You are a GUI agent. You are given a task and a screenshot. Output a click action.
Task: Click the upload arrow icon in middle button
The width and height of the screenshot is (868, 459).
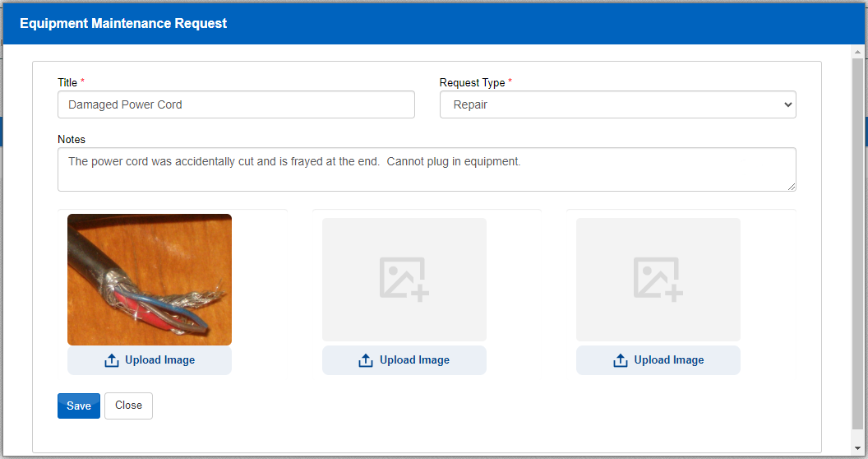click(x=367, y=360)
